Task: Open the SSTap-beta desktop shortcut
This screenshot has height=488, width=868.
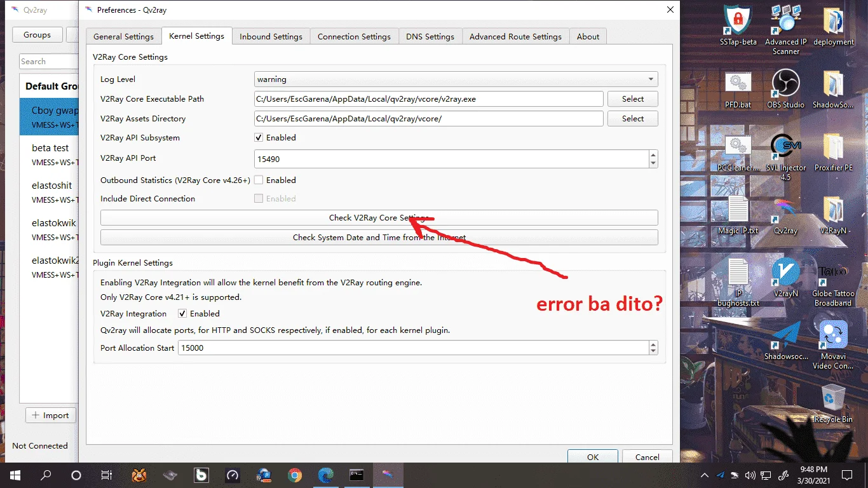Action: point(738,25)
